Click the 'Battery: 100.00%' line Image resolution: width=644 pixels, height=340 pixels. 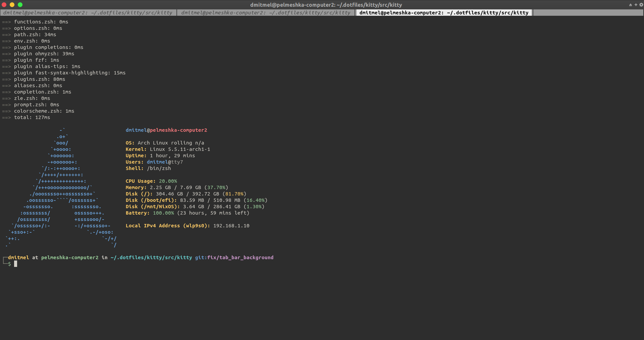[x=187, y=213]
